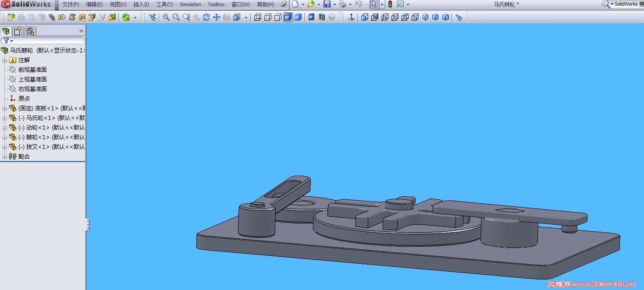Image resolution: width=644 pixels, height=290 pixels.
Task: Open the Simulation menu
Action: (x=190, y=4)
